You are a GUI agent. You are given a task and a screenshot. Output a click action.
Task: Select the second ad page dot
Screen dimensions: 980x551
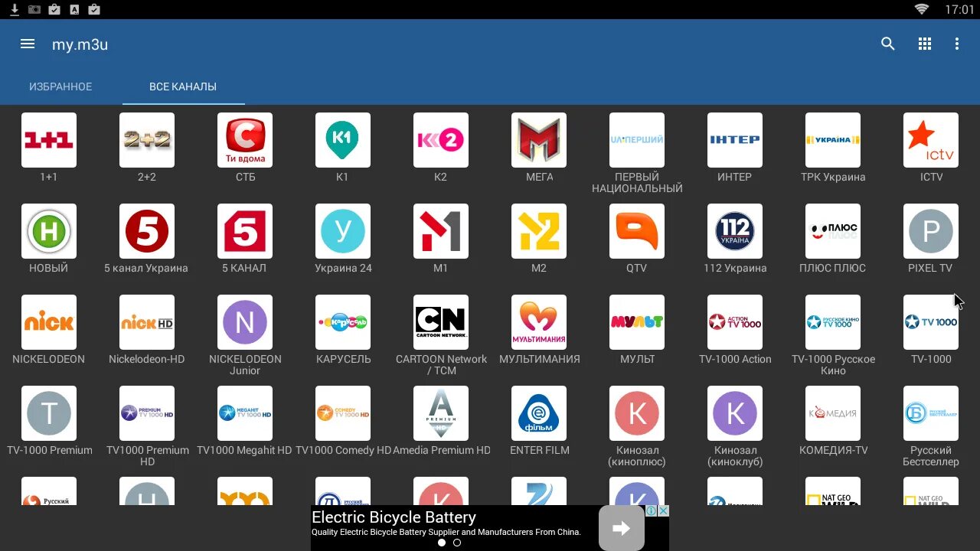(457, 543)
